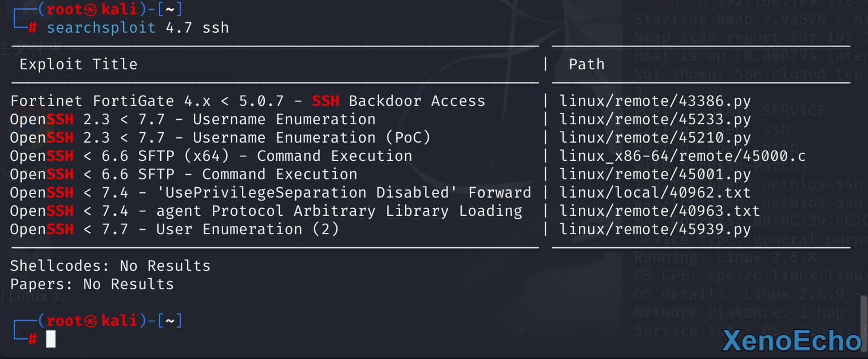Image resolution: width=868 pixels, height=359 pixels.
Task: Click the skull symbol in the top prompt
Action: pyautogui.click(x=91, y=10)
